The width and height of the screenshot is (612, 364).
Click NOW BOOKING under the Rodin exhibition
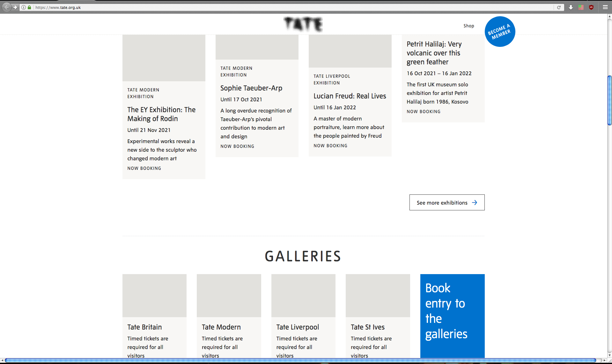click(x=144, y=168)
